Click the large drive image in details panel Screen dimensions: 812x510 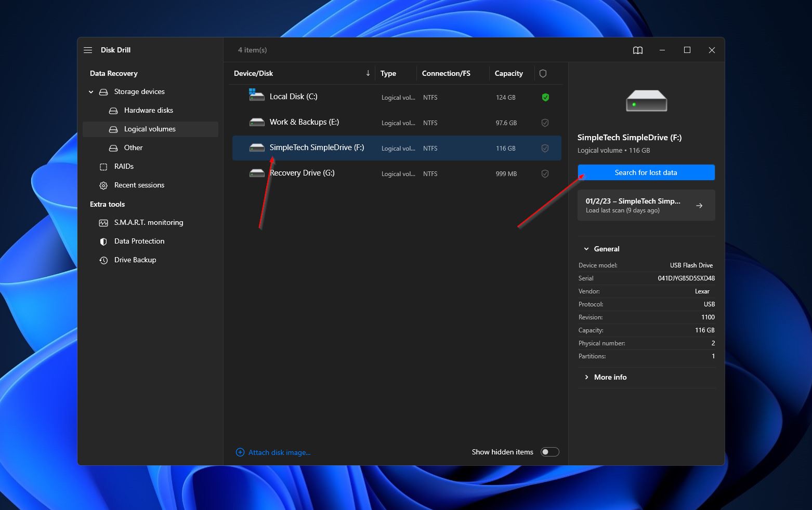646,101
